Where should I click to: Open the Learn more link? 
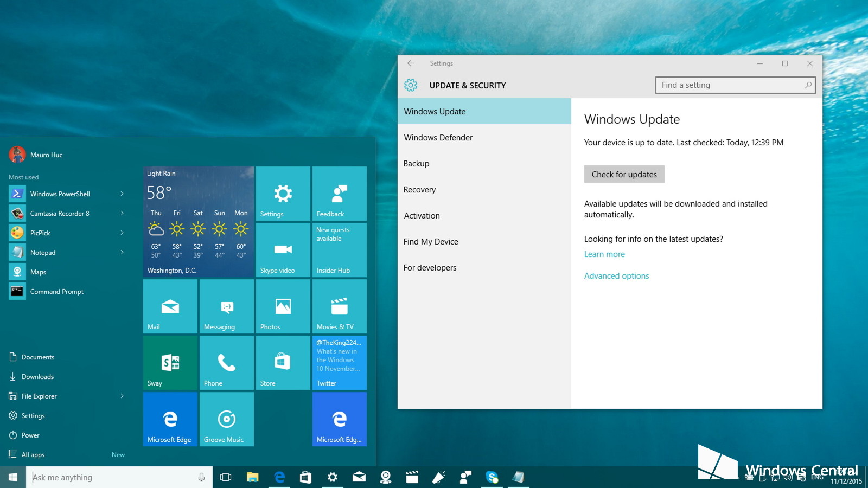(x=604, y=254)
